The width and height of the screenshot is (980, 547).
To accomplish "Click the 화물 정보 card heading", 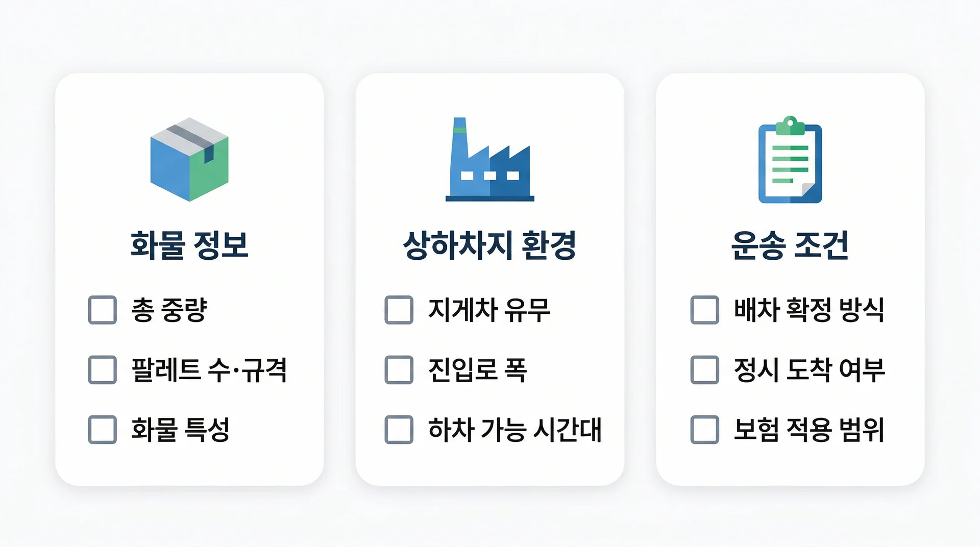I will point(189,245).
